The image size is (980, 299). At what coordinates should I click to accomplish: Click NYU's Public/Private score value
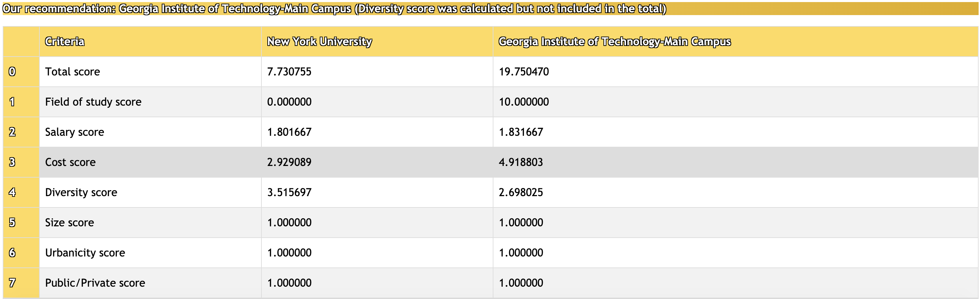click(289, 283)
